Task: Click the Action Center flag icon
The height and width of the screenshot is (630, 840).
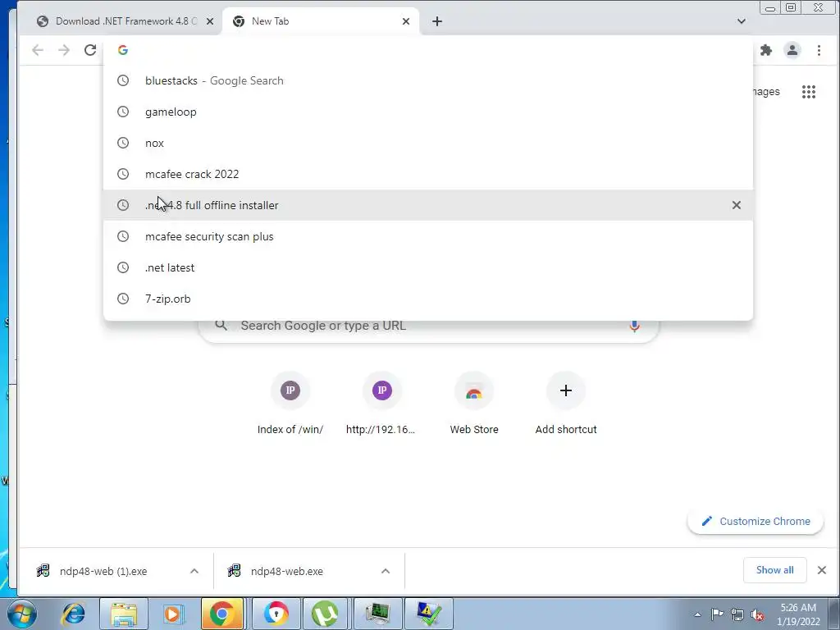Action: [x=717, y=614]
